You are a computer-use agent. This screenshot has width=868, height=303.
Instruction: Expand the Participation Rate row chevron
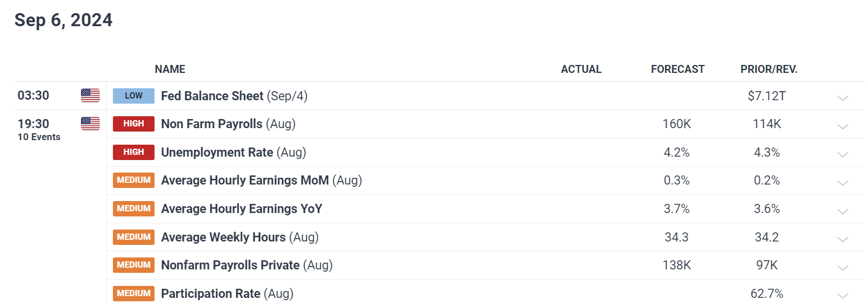click(x=842, y=296)
